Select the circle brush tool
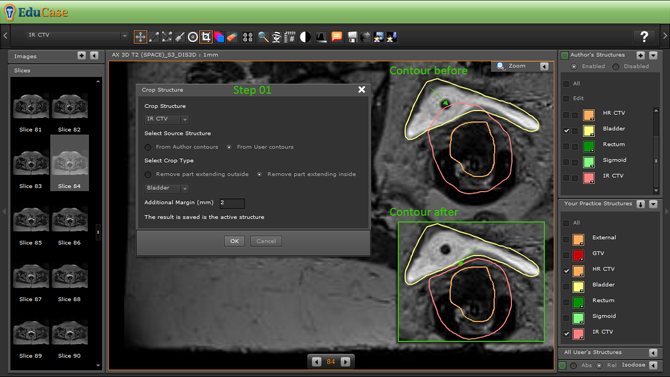This screenshot has width=670, height=377. [x=193, y=37]
